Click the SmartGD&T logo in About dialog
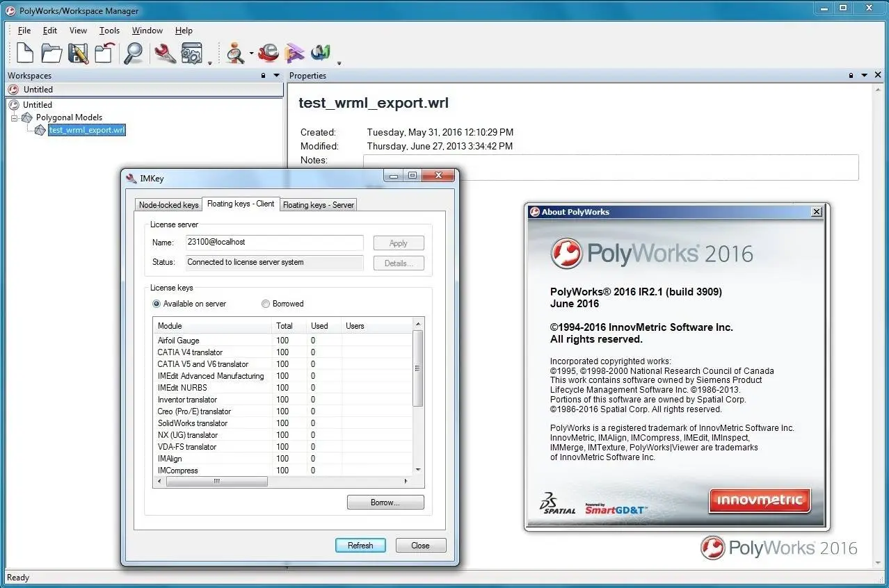The image size is (889, 588). [616, 509]
